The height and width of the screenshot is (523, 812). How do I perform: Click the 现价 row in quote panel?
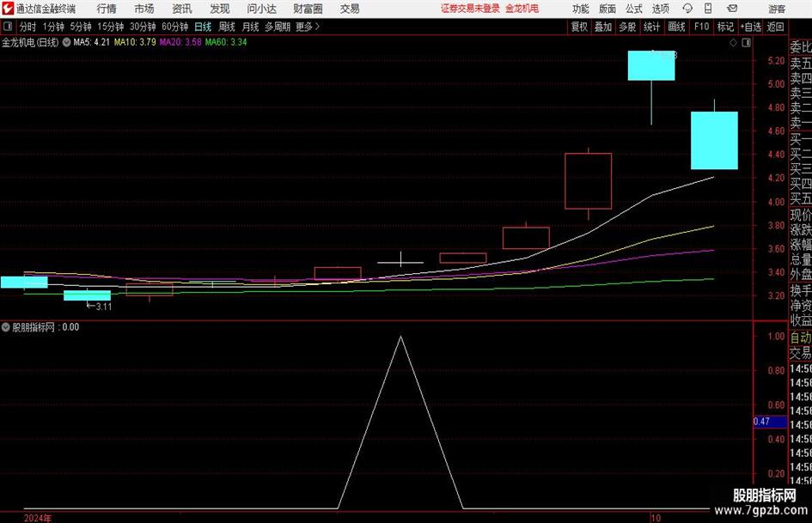coord(801,215)
